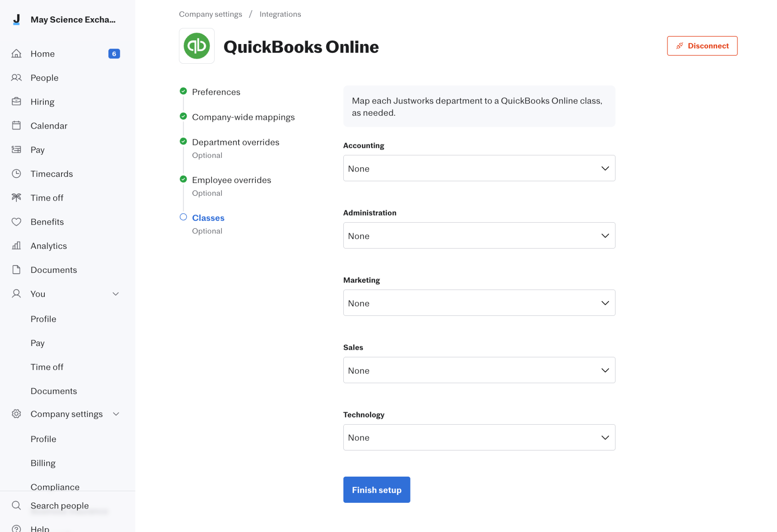Click the Search people field
This screenshot has height=532, width=777.
[x=60, y=505]
